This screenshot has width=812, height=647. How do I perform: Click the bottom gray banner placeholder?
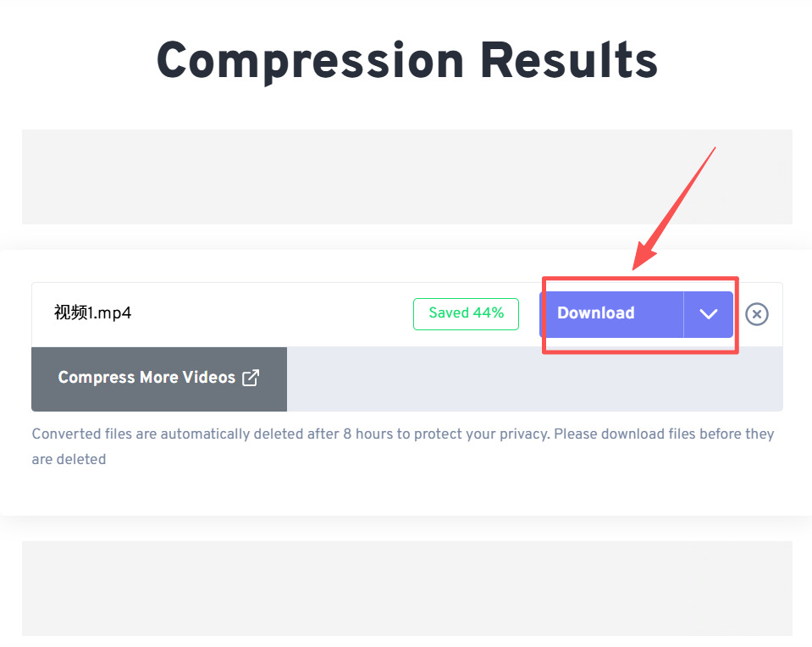pos(407,589)
